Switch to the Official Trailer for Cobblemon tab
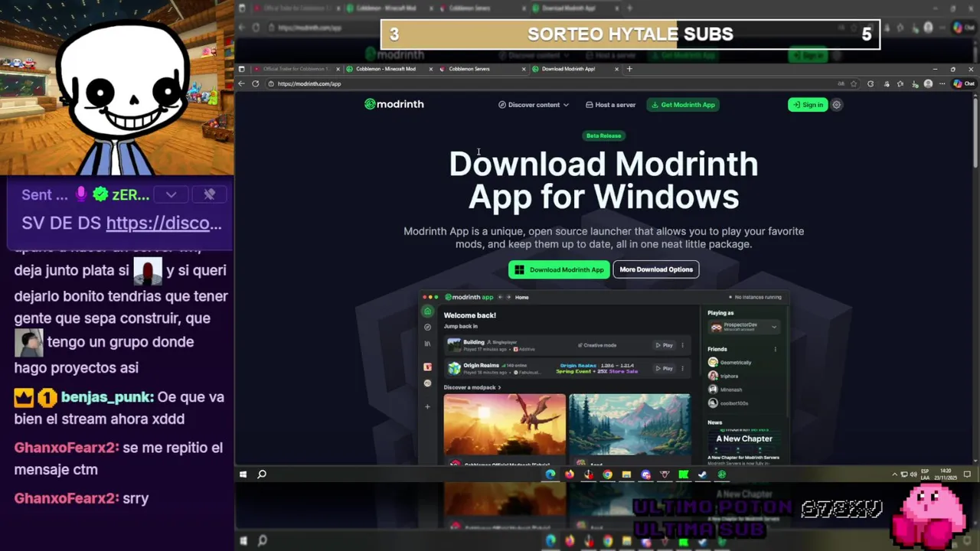 click(x=296, y=69)
